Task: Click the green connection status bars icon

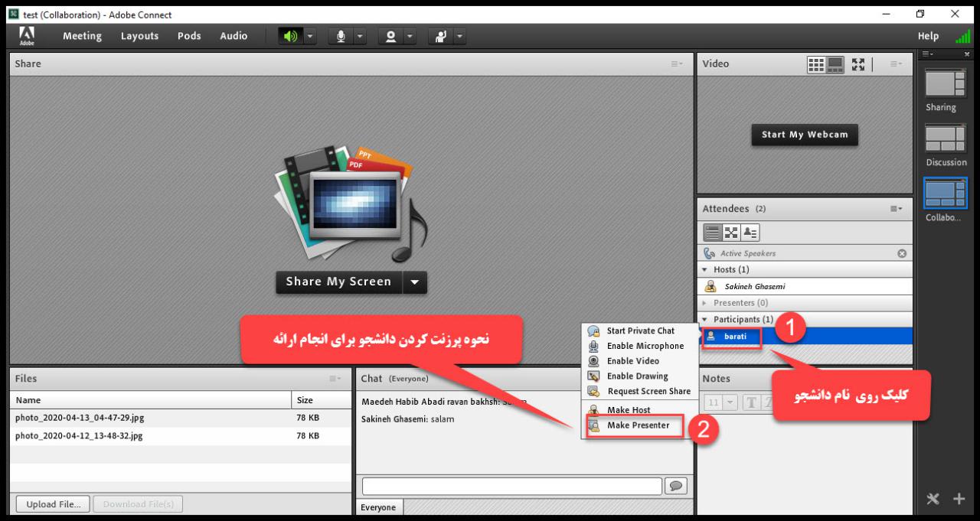Action: click(963, 36)
